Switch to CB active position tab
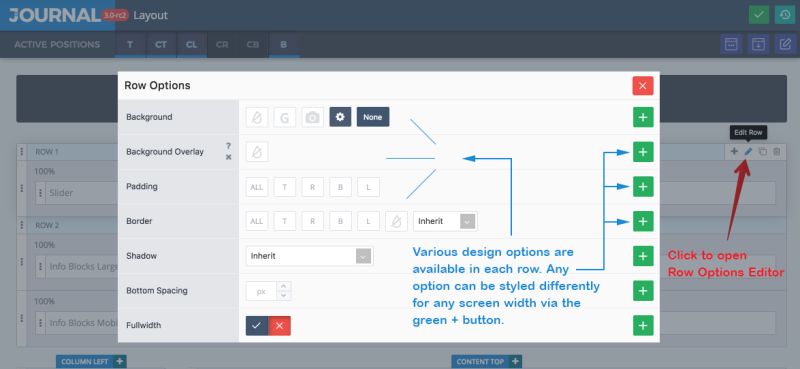Screen dimensions: 800x369 [253, 45]
